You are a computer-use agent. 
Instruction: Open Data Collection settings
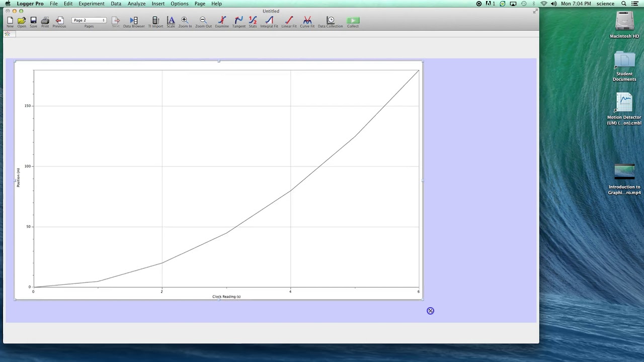[x=330, y=21]
